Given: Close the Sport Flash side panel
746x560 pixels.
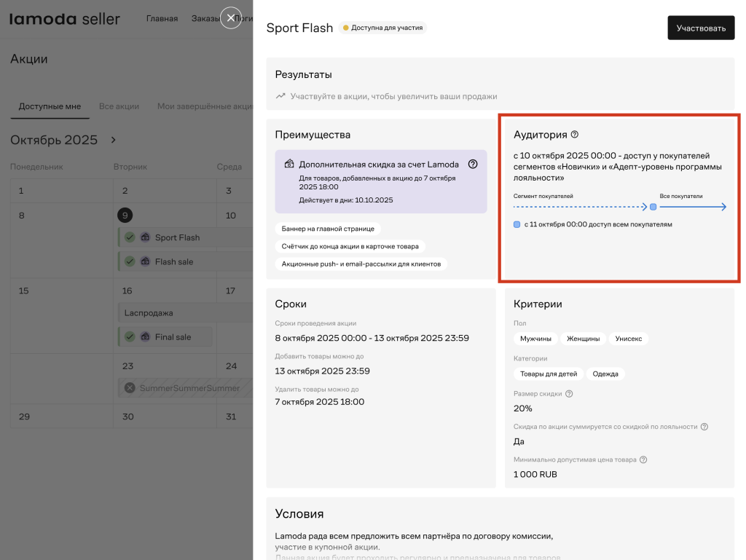Looking at the screenshot, I should 230,18.
